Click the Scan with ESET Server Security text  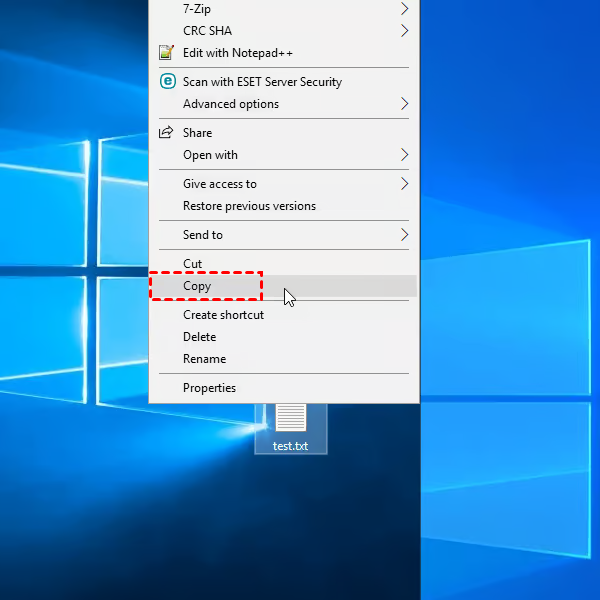262,82
